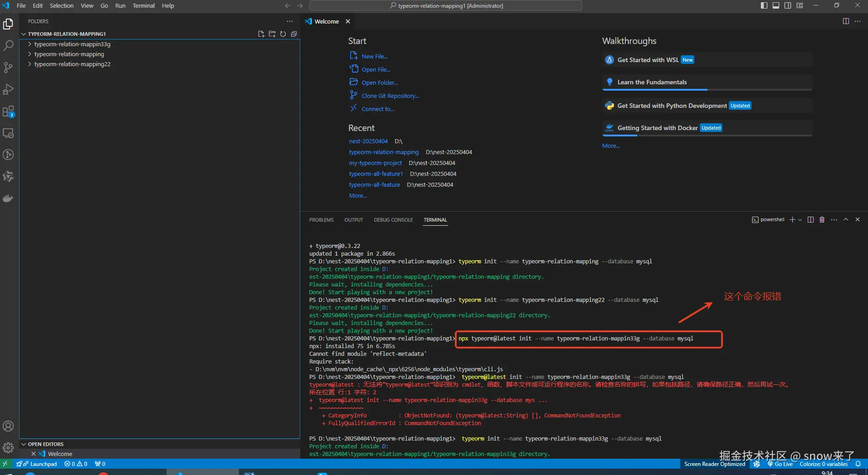Click the Clone Git Repository link
868x475 pixels.
[390, 96]
